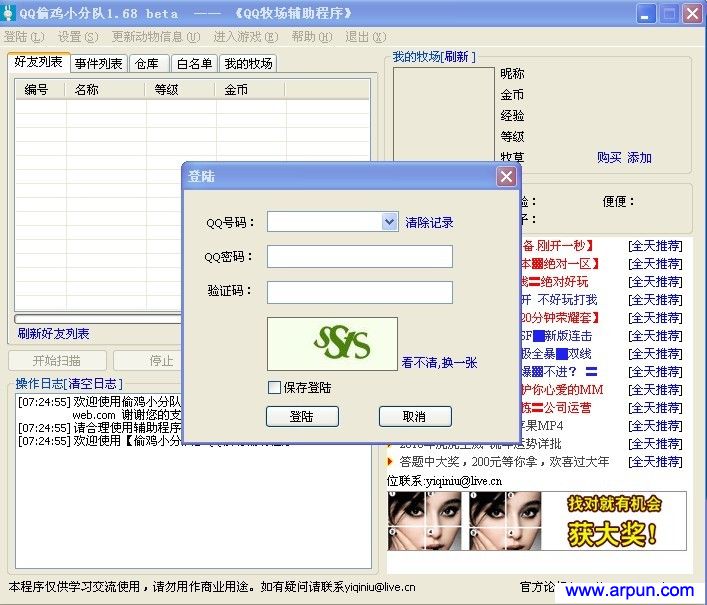Image resolution: width=707 pixels, height=605 pixels.
Task: Click the 等级 column header
Action: coord(180,89)
